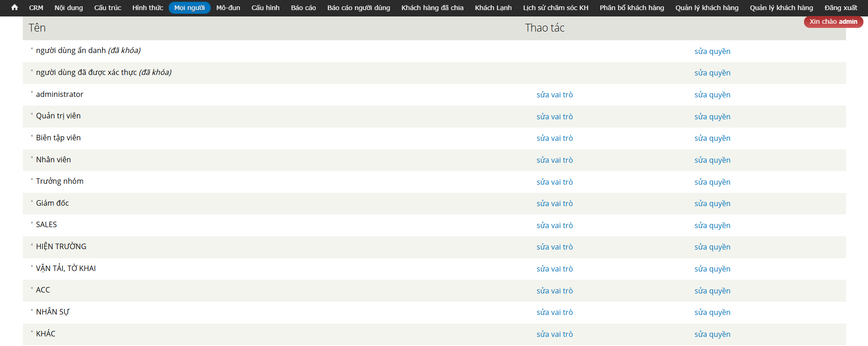Image resolution: width=868 pixels, height=346 pixels.
Task: Open the Mọi người menu tab
Action: click(x=189, y=8)
